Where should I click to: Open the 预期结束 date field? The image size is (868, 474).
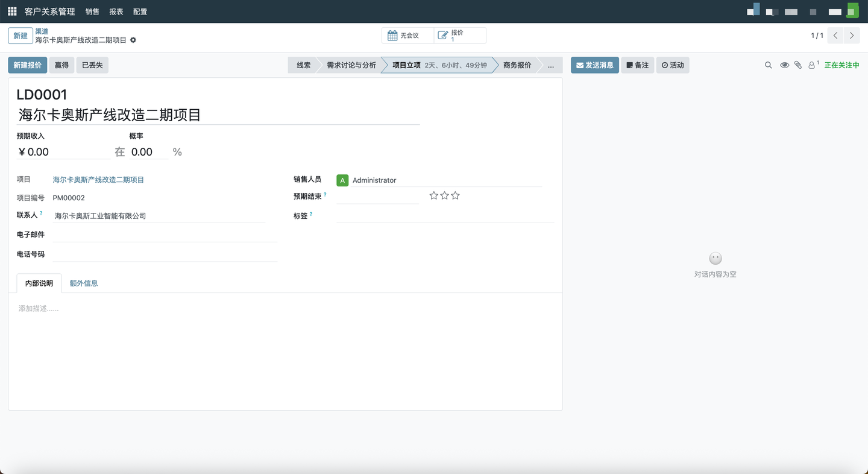[x=378, y=196]
